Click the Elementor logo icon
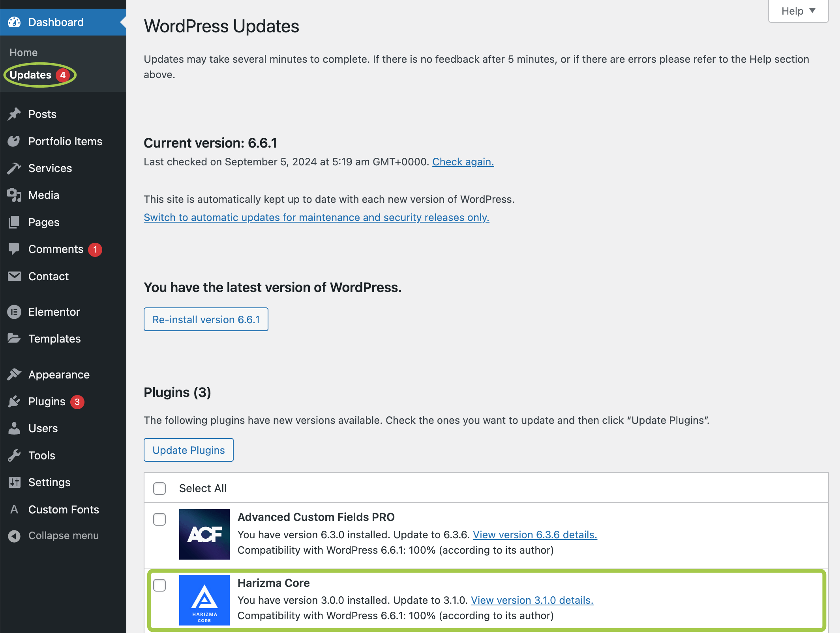This screenshot has width=840, height=633. click(x=14, y=312)
